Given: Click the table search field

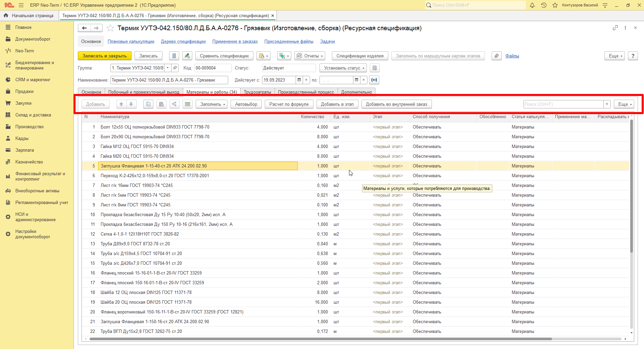Looking at the screenshot, I should click(563, 104).
